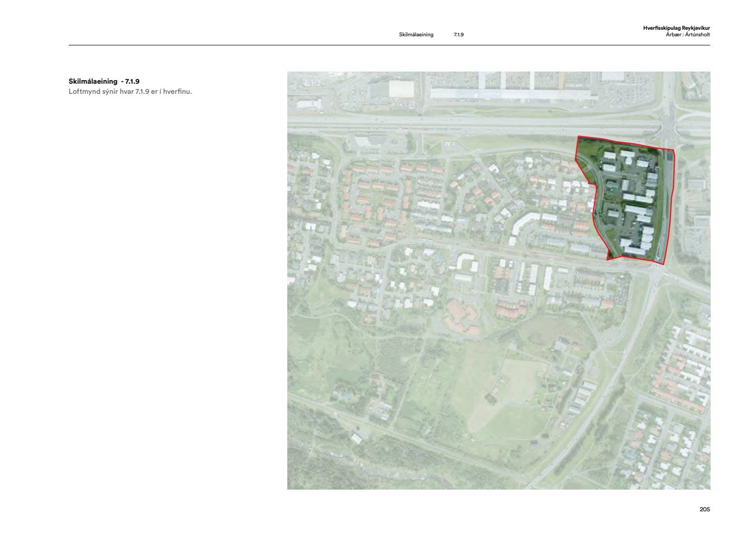Click the page number 205
Image resolution: width=756 pixels, height=535 pixels.
[704, 509]
